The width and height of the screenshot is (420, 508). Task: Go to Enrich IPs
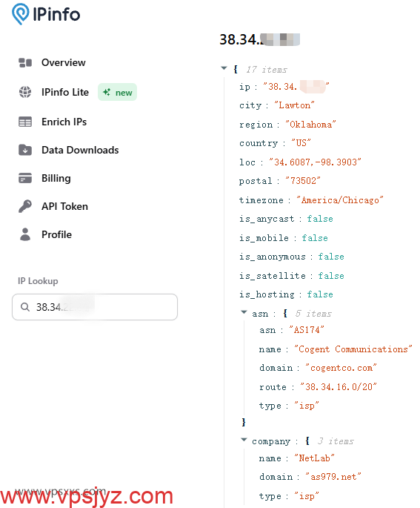click(64, 122)
